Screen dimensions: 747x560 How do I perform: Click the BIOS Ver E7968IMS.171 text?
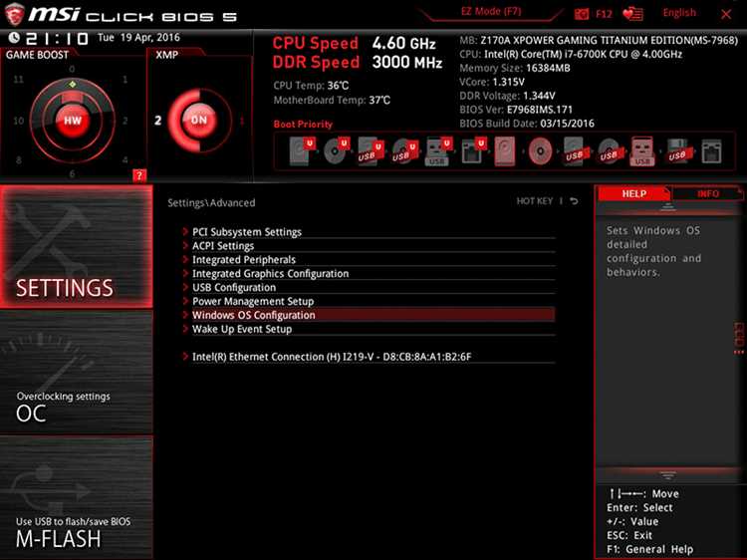tap(516, 110)
